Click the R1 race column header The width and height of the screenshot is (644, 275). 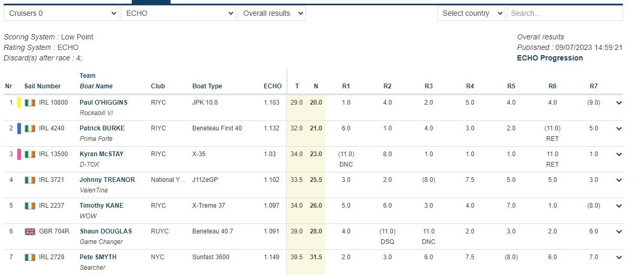[346, 86]
